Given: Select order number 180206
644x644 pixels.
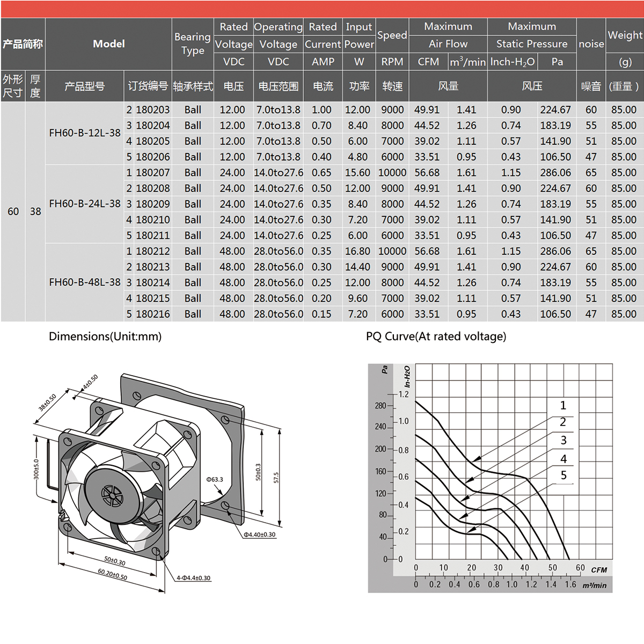Looking at the screenshot, I should click(153, 157).
